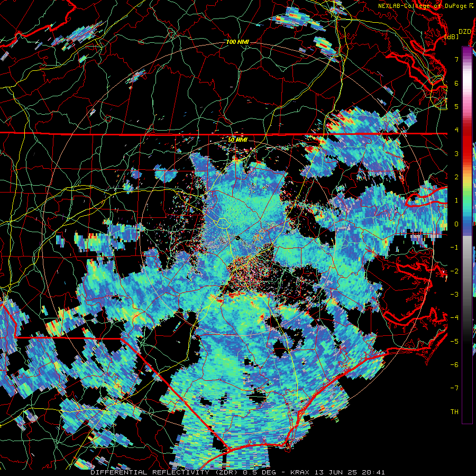Click the -4 value on color scale
Screen dimensions: 476x476
tap(454, 318)
